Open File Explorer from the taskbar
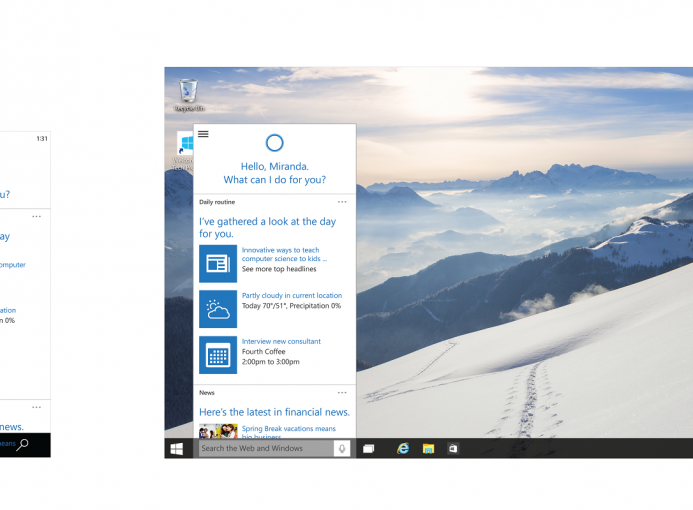693x510 pixels. (x=428, y=449)
